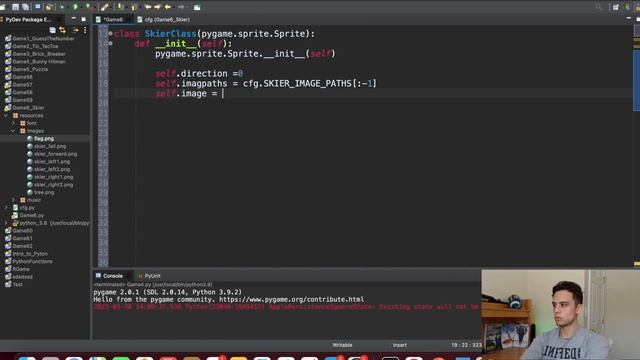
Task: Click the Back navigation yellow arrow
Action: [168, 7]
